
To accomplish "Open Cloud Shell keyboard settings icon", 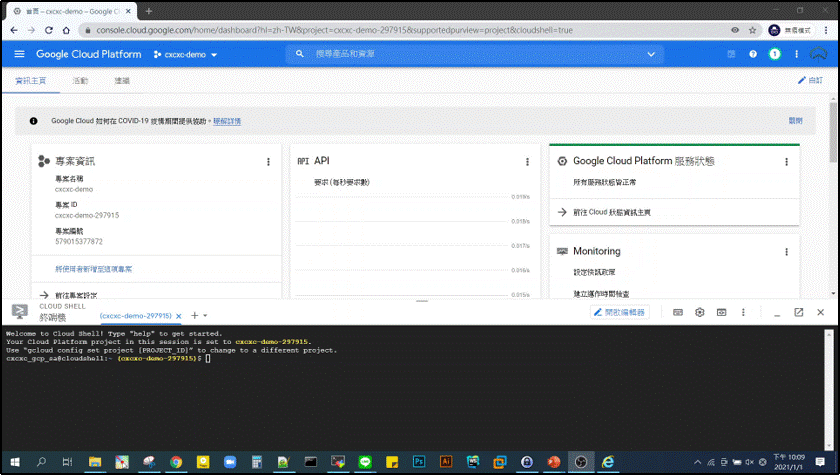I will click(678, 313).
